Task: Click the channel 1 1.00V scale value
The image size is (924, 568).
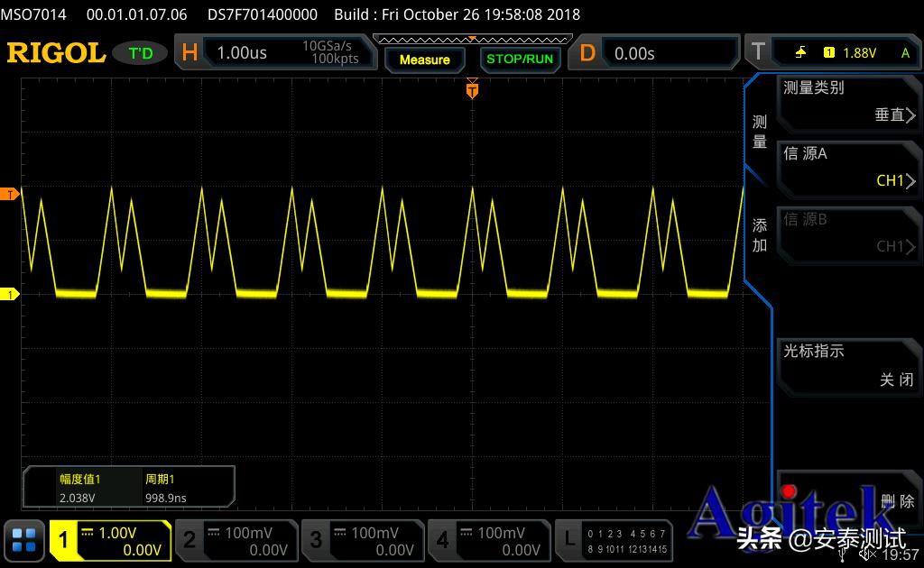Action: (117, 533)
